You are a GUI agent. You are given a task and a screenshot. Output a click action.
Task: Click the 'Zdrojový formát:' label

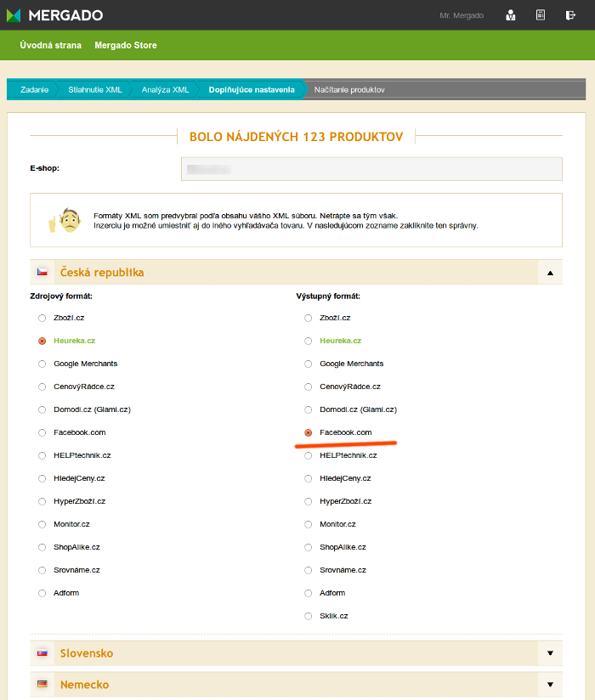tap(61, 296)
